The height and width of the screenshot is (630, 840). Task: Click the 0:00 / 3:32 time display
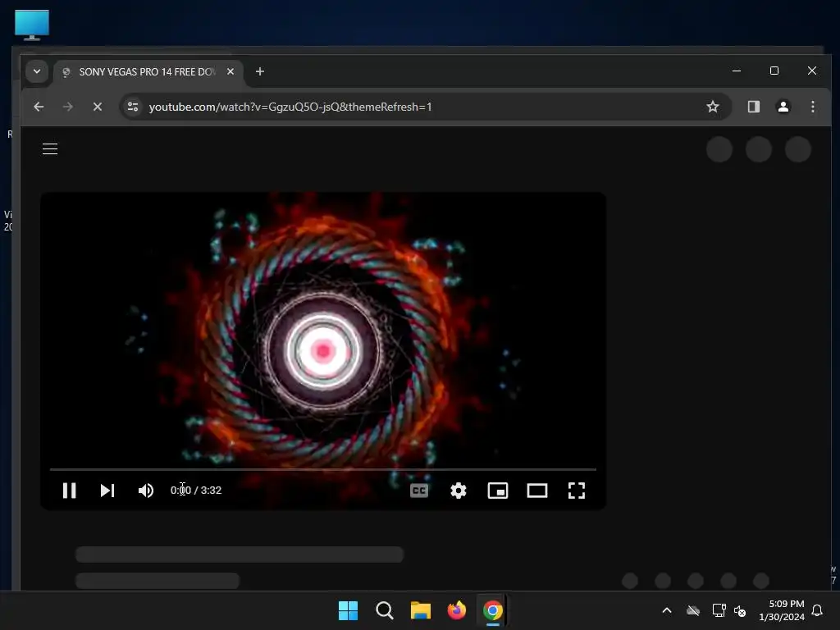click(195, 491)
